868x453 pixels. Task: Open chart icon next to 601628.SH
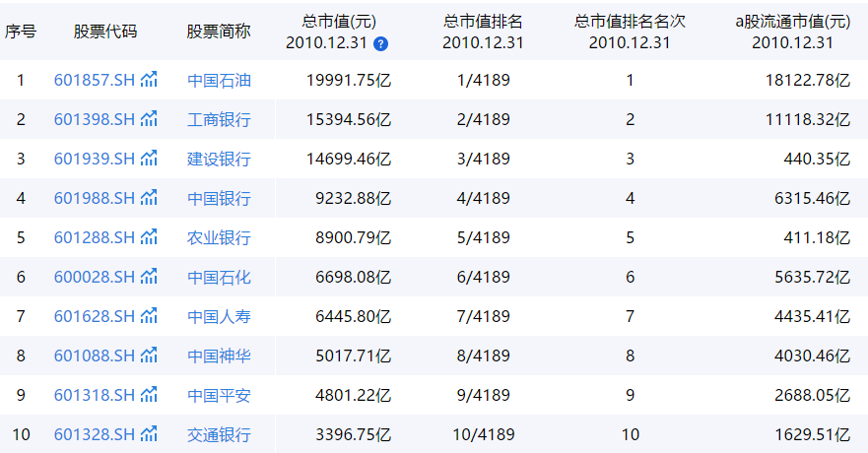[149, 315]
